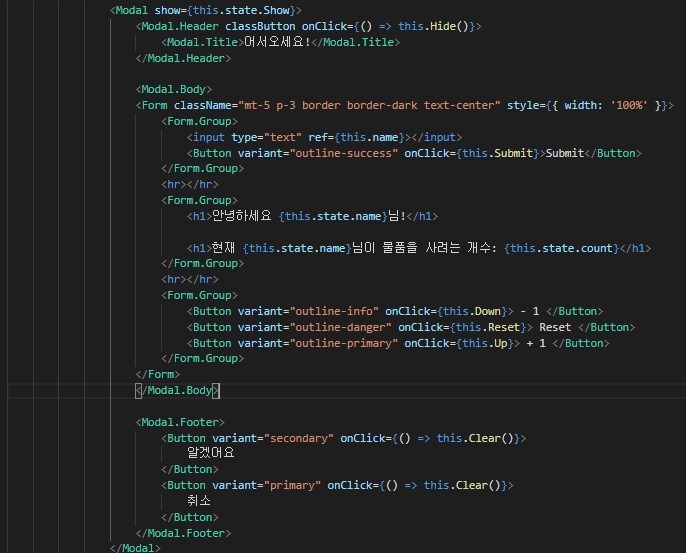This screenshot has height=553, width=686.
Task: Click 'this.Submit' onClick handler
Action: [x=497, y=154]
